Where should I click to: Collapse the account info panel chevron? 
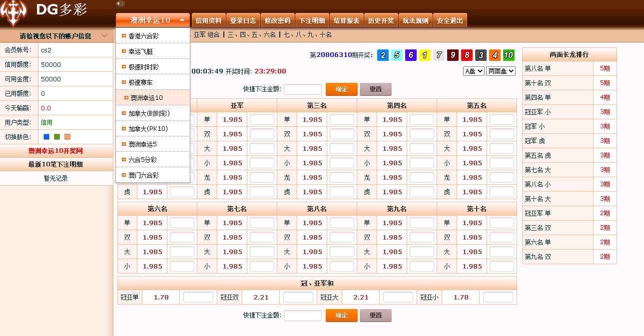(x=104, y=36)
